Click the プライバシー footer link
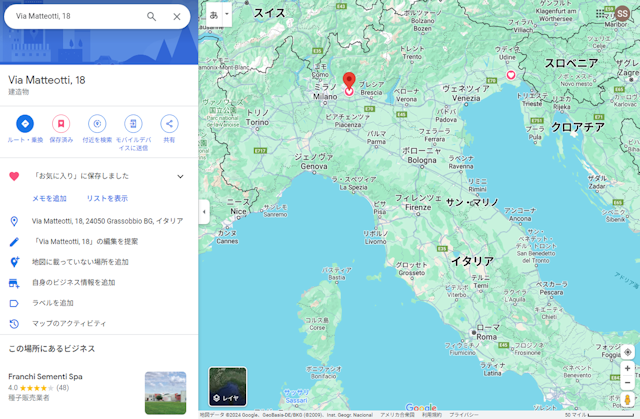The width and height of the screenshot is (640, 419). (464, 415)
